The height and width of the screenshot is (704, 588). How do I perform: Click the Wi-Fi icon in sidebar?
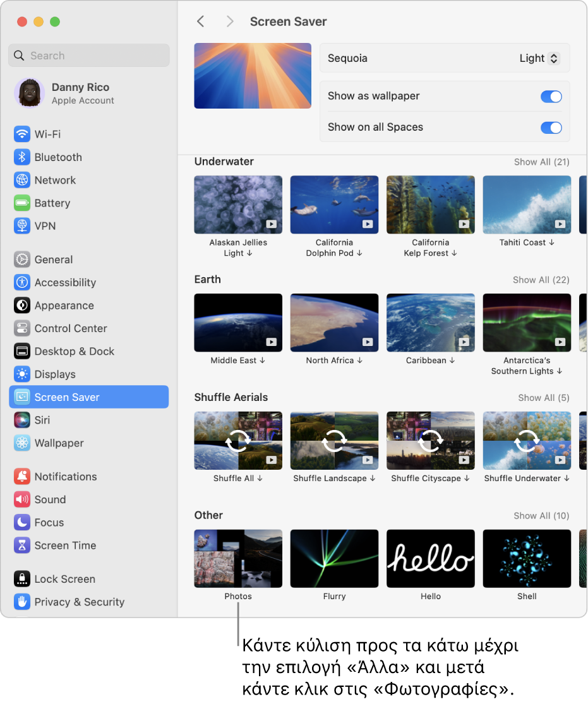(x=22, y=134)
